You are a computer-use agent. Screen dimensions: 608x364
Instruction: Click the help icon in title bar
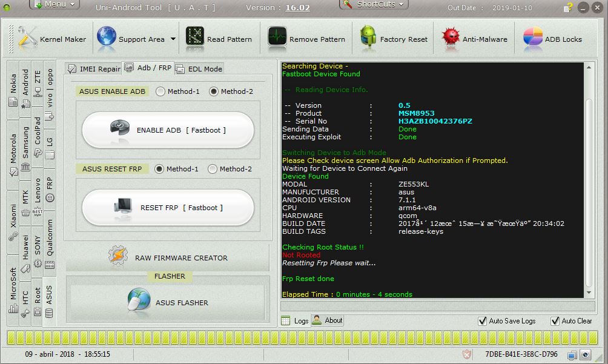click(x=568, y=8)
